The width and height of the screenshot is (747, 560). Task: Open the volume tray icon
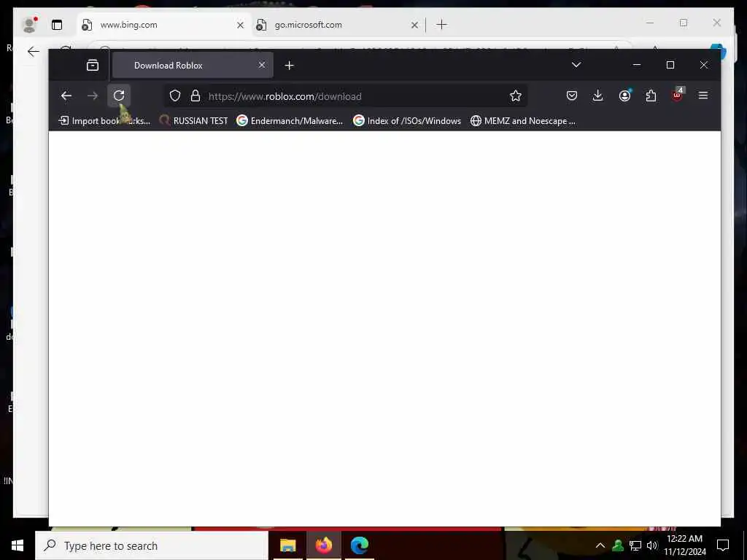click(x=652, y=545)
